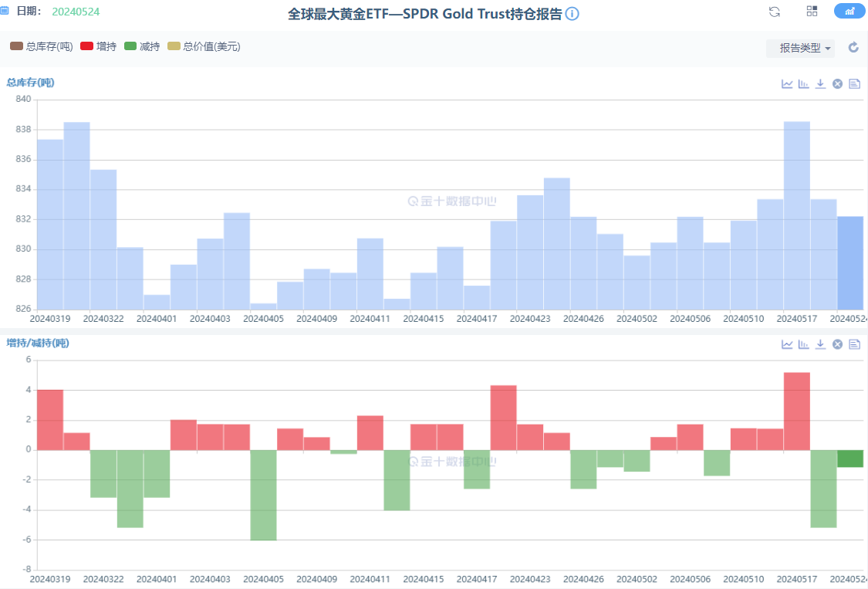868x589 pixels.
Task: Click the 840 y-axis value on 总库存 chart
Action: (x=23, y=99)
